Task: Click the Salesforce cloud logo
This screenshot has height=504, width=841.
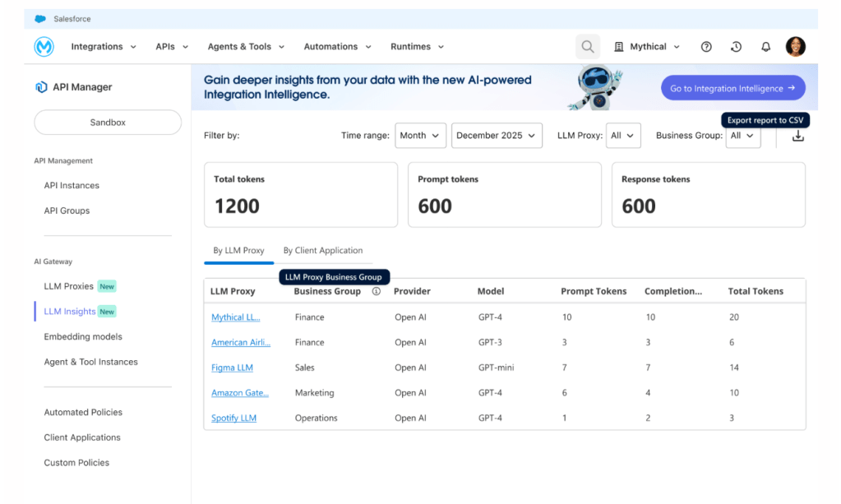Action: 40,19
